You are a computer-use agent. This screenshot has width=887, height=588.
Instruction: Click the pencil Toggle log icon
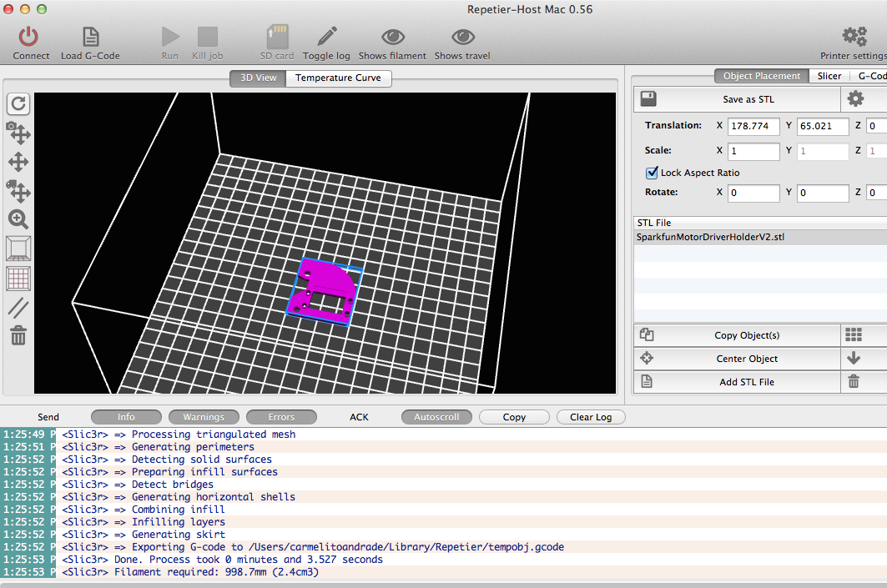[x=326, y=36]
